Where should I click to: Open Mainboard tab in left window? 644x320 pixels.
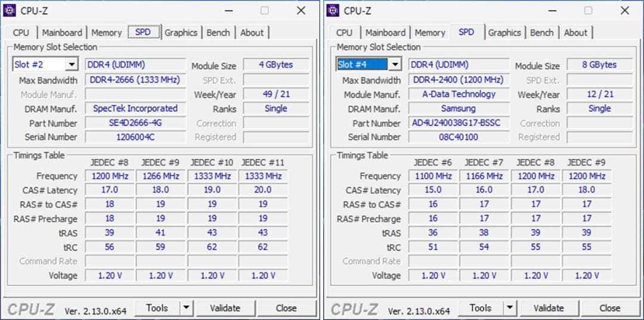[x=62, y=32]
